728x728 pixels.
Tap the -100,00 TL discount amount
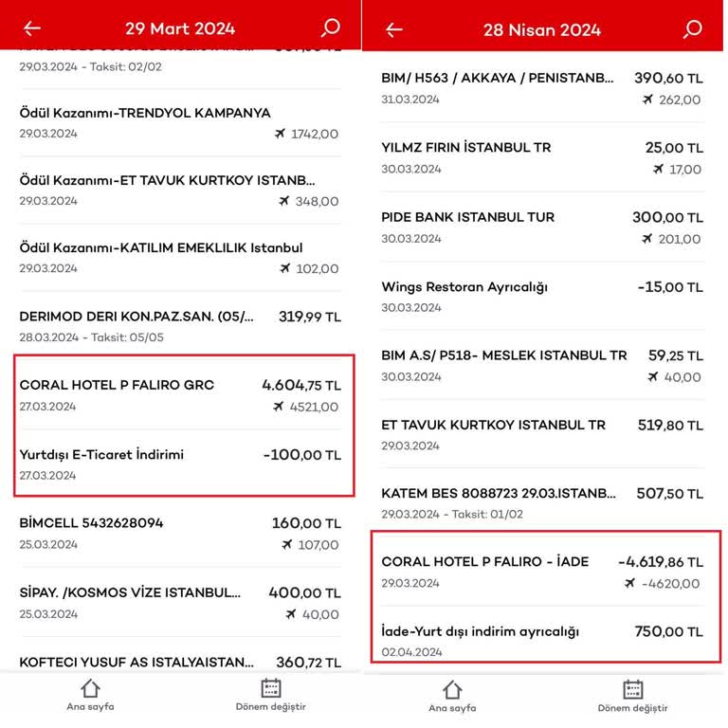(302, 455)
